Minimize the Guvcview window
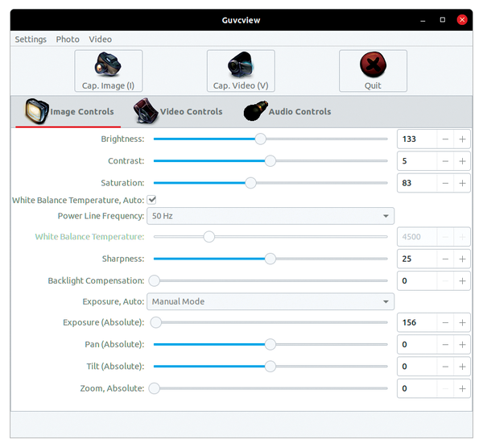483x448 pixels. (423, 20)
